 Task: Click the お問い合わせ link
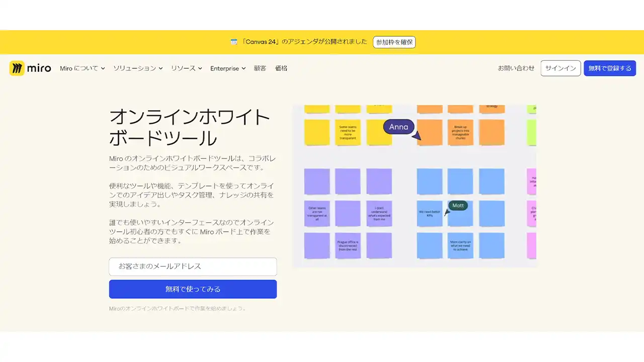(516, 68)
